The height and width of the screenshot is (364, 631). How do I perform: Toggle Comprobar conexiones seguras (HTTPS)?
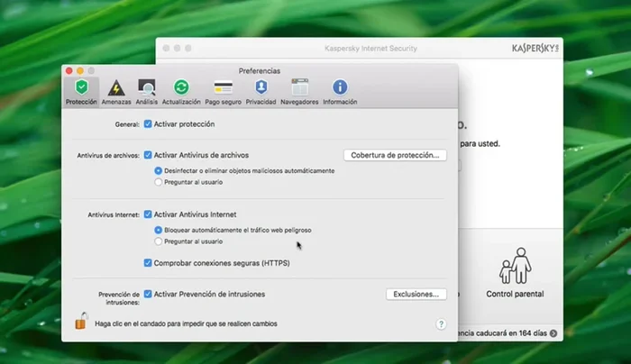pos(148,263)
